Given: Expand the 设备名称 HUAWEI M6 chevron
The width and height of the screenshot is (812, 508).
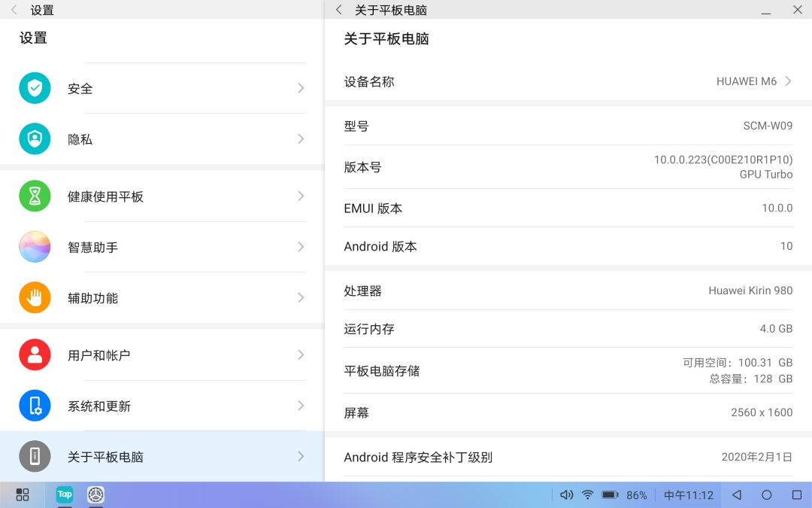Looking at the screenshot, I should [788, 81].
